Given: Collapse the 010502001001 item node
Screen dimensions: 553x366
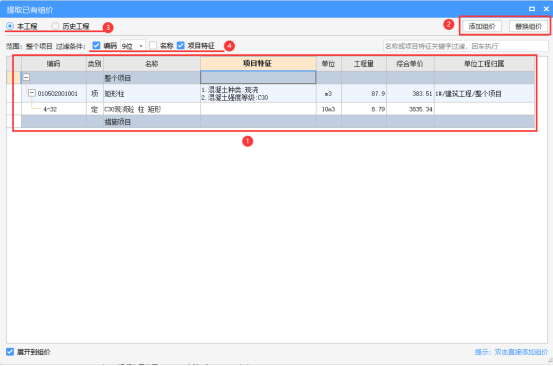Looking at the screenshot, I should pos(32,93).
